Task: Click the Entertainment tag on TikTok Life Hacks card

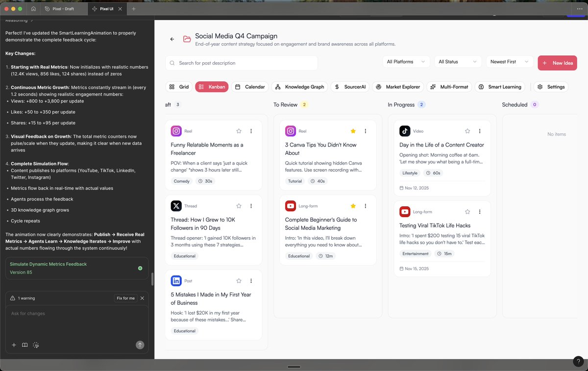Action: pyautogui.click(x=416, y=253)
